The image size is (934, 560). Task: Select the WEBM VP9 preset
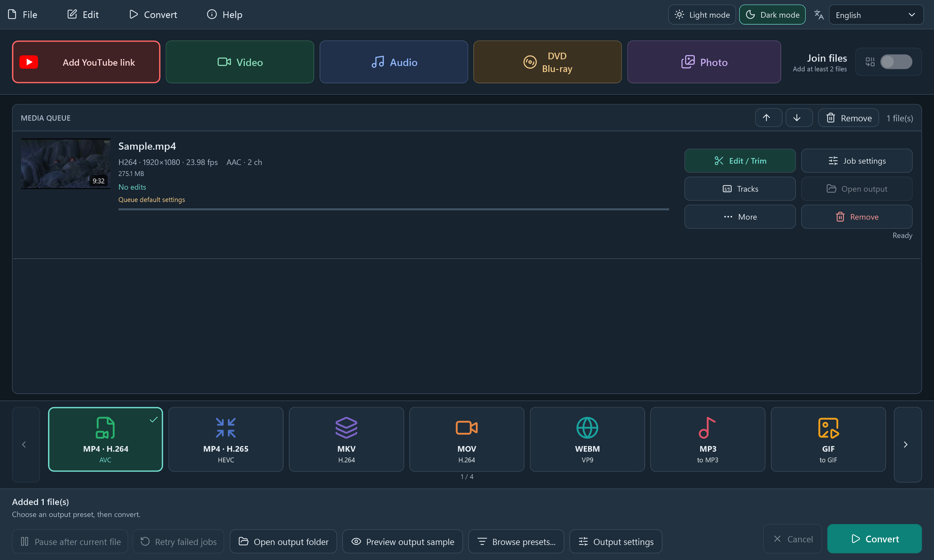587,439
